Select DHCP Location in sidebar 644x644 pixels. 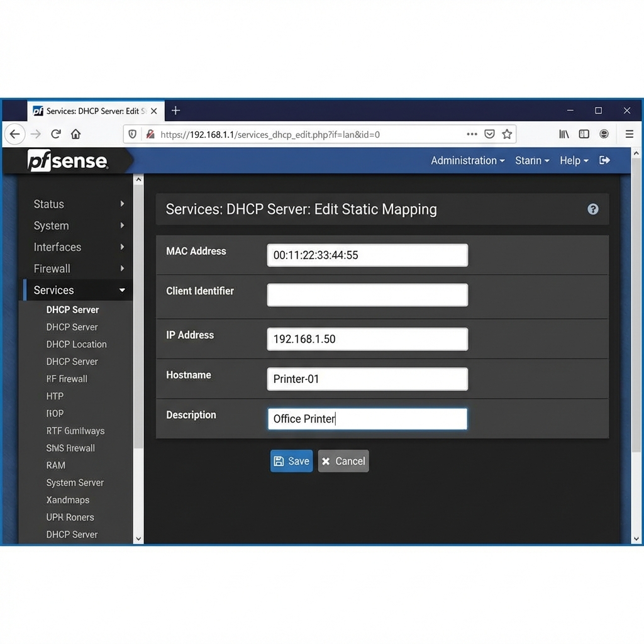pyautogui.click(x=76, y=344)
